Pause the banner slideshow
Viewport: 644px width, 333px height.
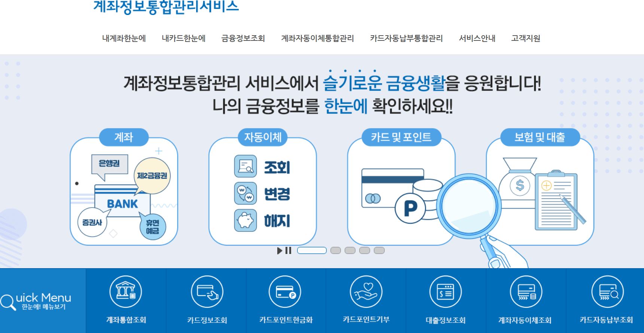(x=288, y=251)
